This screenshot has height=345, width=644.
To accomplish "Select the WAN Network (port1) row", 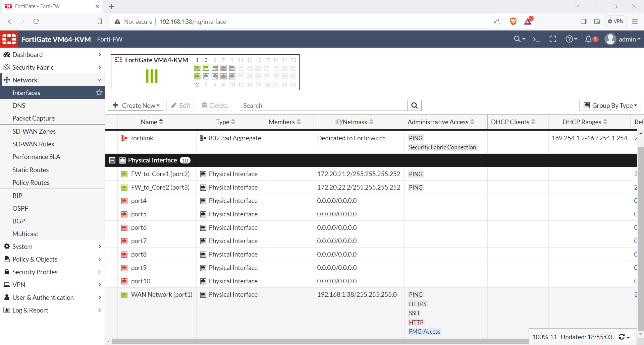I will (162, 294).
